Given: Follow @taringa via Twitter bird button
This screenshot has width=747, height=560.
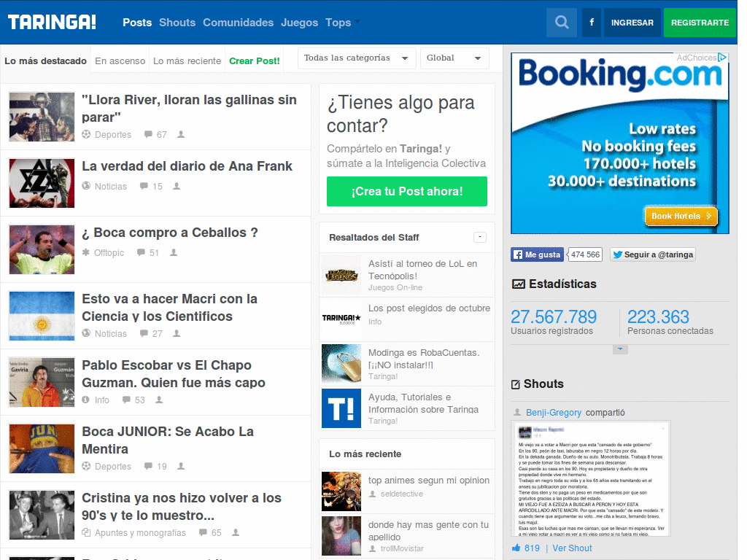Looking at the screenshot, I should pyautogui.click(x=653, y=254).
